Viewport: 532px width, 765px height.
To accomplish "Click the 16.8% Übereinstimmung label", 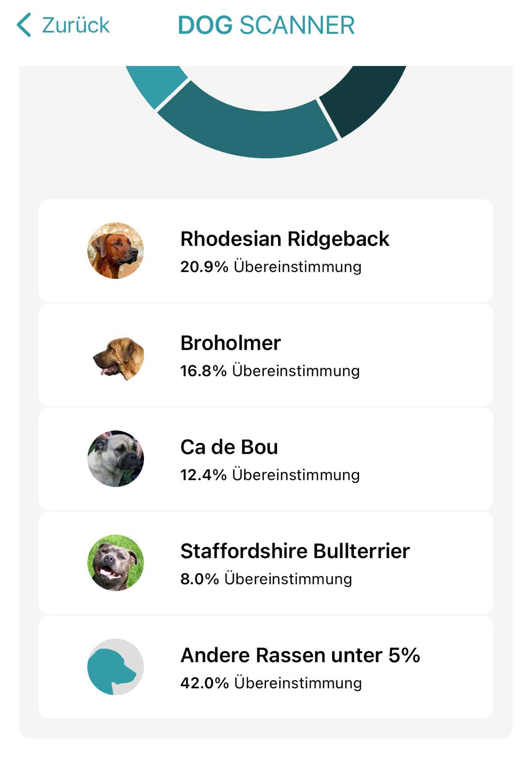I will (270, 371).
